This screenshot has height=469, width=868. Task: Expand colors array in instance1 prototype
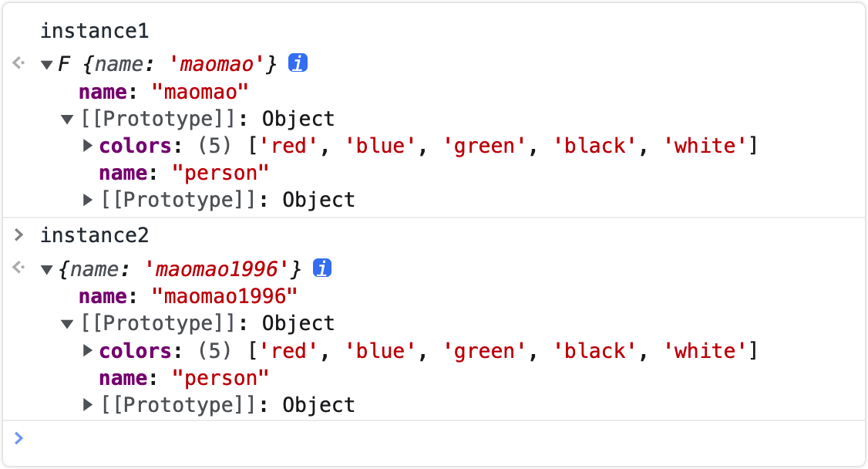pyautogui.click(x=87, y=146)
